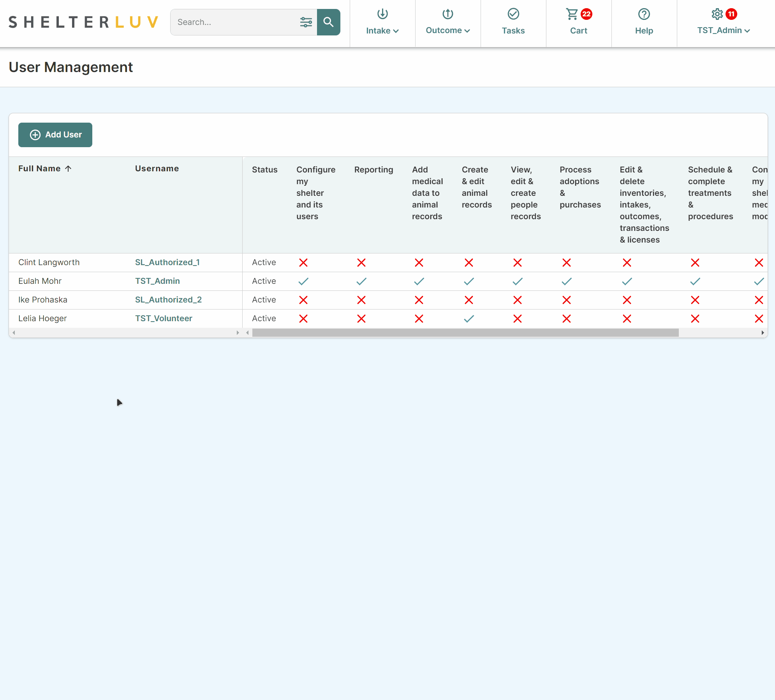Click the Status column header
Viewport: 775px width, 700px height.
[265, 170]
